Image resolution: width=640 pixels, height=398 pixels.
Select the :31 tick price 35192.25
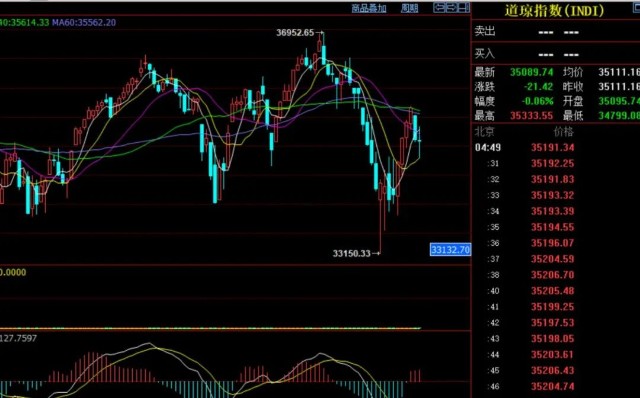pos(553,163)
